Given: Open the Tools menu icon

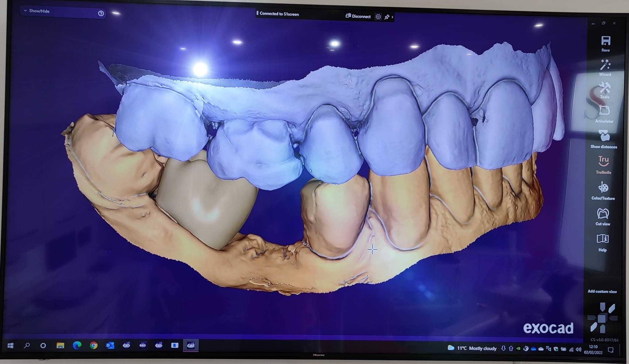Looking at the screenshot, I should (x=604, y=88).
